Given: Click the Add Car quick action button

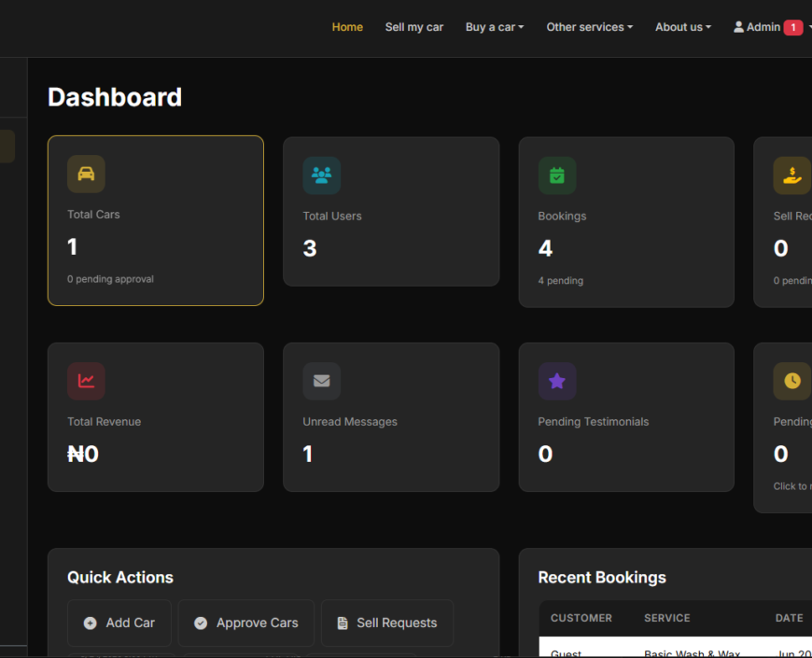Looking at the screenshot, I should click(119, 623).
